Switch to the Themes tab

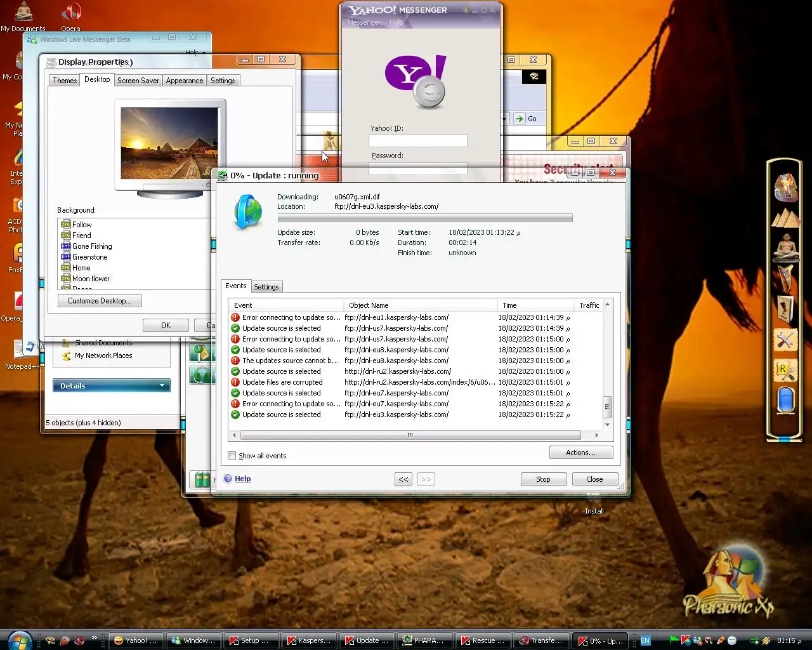(x=65, y=81)
